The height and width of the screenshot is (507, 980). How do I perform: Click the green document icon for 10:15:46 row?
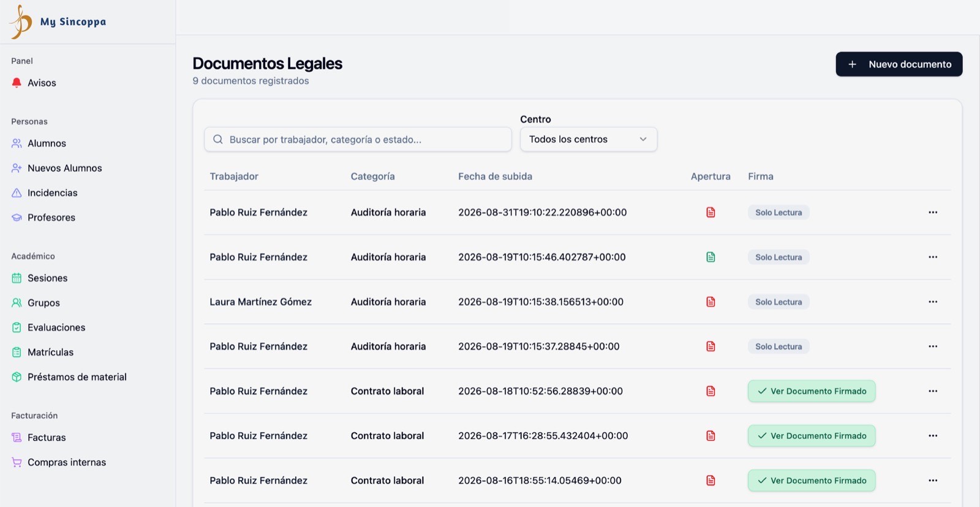(710, 257)
